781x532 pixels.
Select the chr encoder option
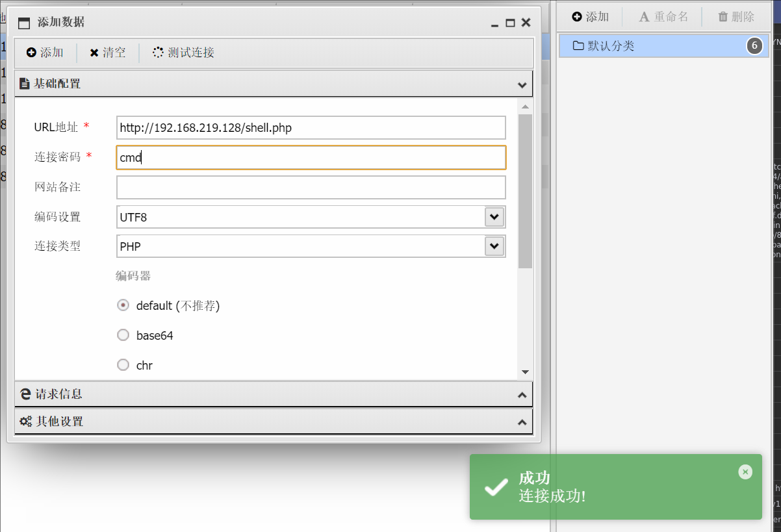[x=123, y=364]
